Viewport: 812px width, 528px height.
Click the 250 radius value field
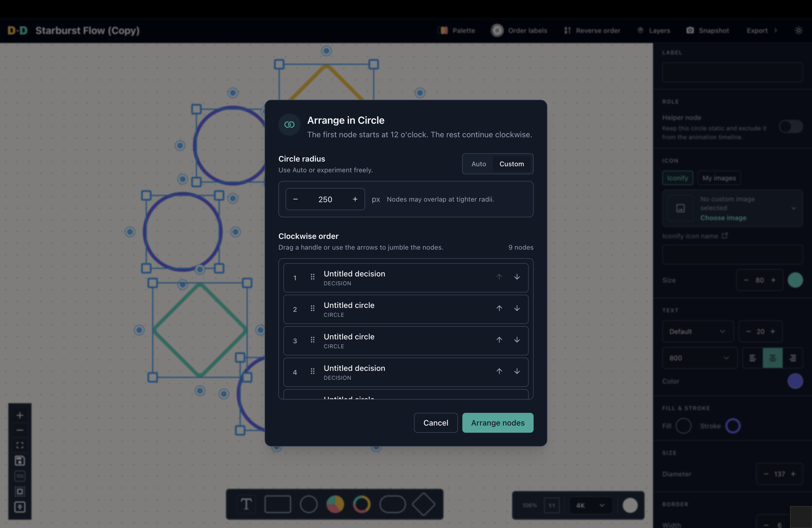click(x=325, y=199)
